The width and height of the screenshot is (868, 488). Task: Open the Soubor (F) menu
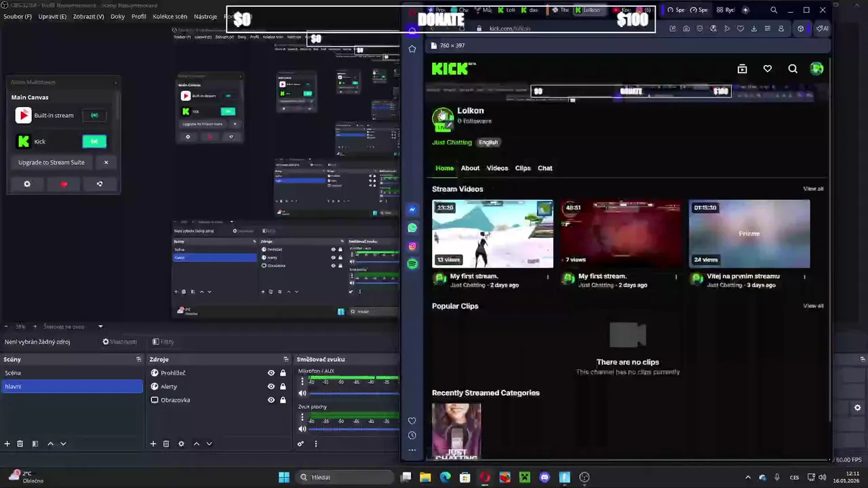(18, 16)
